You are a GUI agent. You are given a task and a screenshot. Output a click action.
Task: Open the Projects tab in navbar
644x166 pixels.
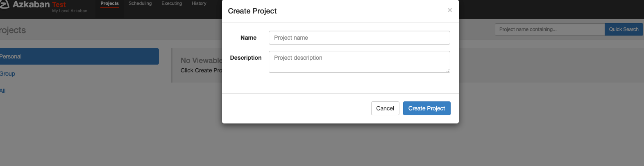coord(109,4)
